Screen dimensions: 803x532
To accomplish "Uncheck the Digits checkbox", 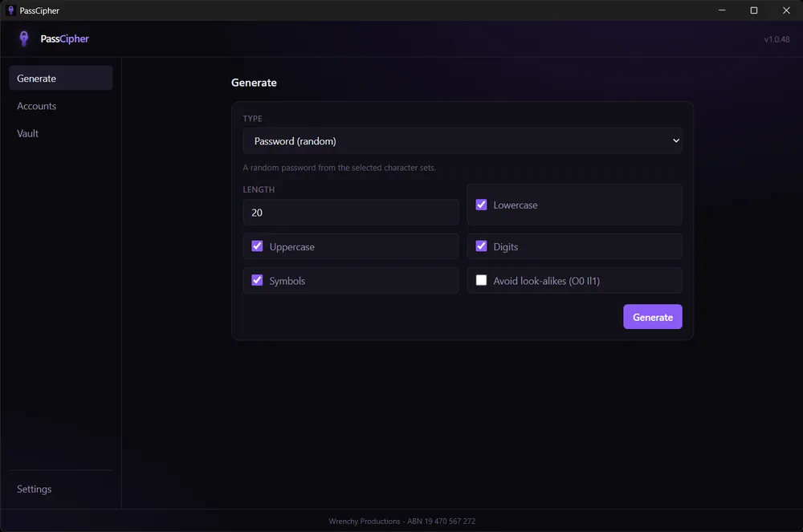I will pyautogui.click(x=481, y=246).
